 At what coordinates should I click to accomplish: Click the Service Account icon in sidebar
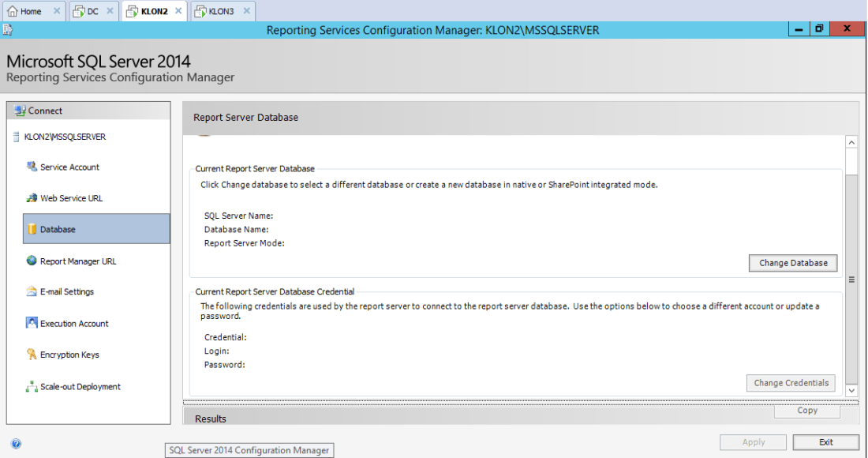[x=32, y=167]
